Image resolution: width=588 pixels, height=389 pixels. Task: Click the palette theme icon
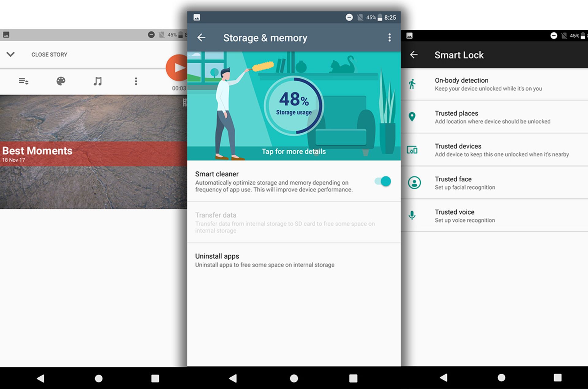coord(61,81)
